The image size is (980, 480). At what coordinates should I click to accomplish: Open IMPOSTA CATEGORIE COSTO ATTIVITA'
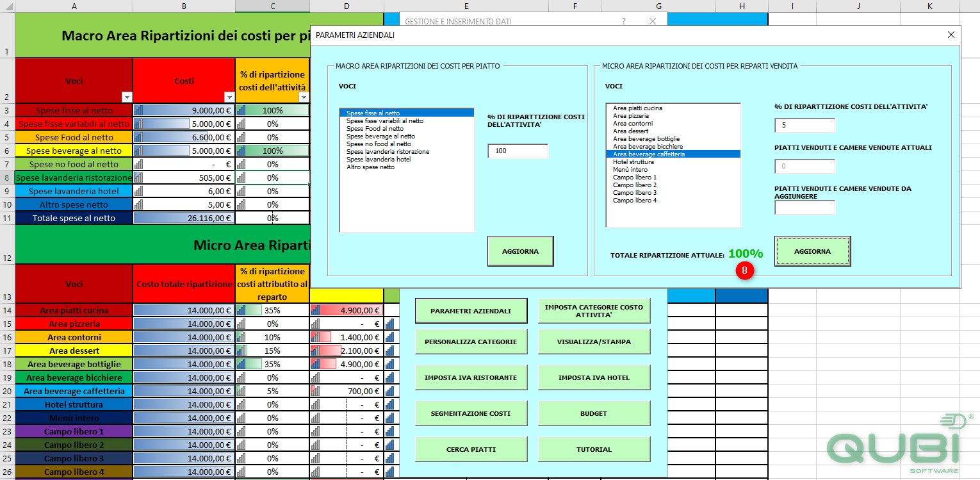[594, 311]
